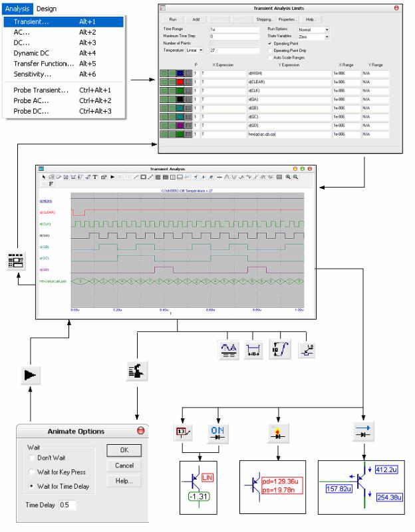Viewport: 415px width, 532px height.
Task: Toggle the node voltages display icon
Action: [x=184, y=432]
